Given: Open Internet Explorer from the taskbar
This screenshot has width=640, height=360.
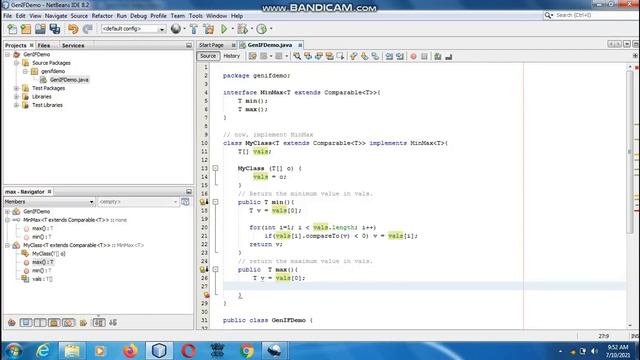Looking at the screenshot, I should click(x=42, y=351).
